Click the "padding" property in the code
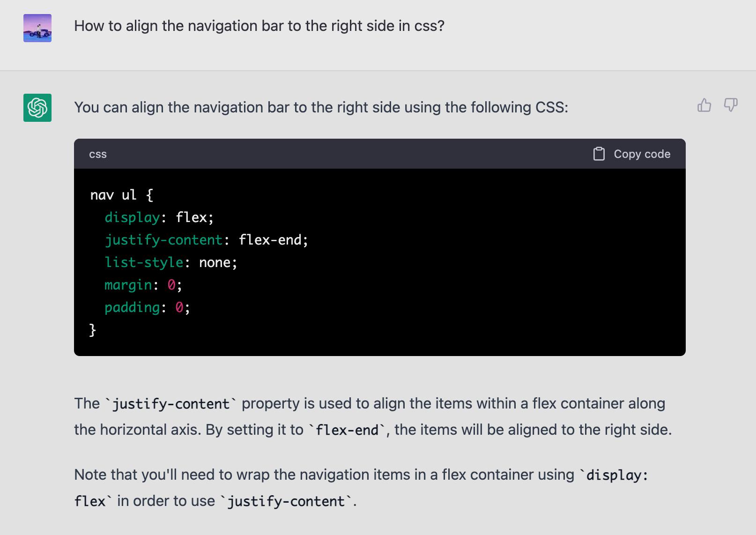Image resolution: width=756 pixels, height=535 pixels. tap(132, 307)
